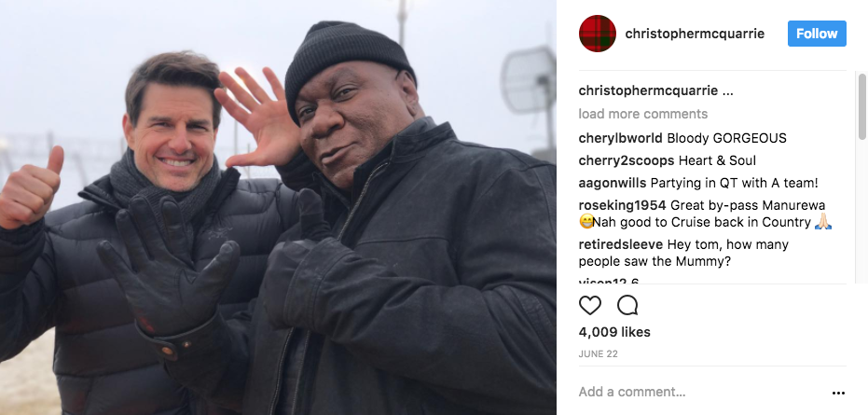Open the comment bubble icon

point(627,305)
